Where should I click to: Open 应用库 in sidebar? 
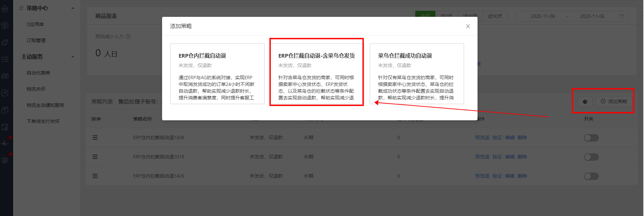pyautogui.click(x=35, y=24)
